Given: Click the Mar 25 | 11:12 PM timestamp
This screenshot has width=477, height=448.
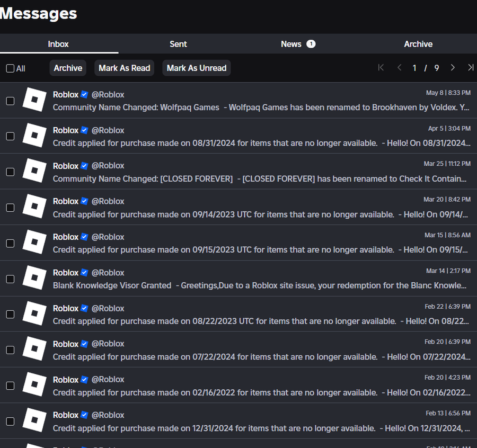Looking at the screenshot, I should 447,164.
